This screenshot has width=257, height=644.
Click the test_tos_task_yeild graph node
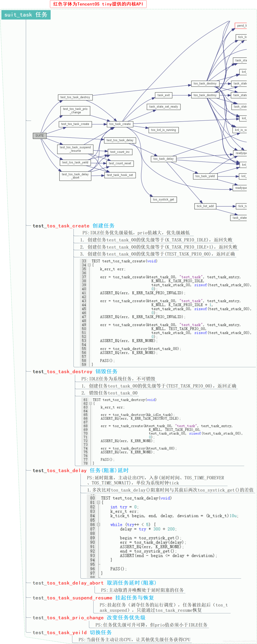(x=75, y=163)
